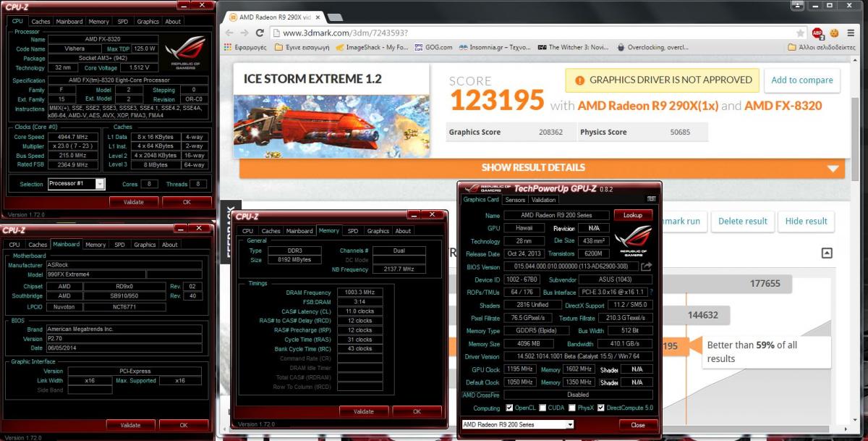Bookmark this page with the star icon

coord(800,33)
